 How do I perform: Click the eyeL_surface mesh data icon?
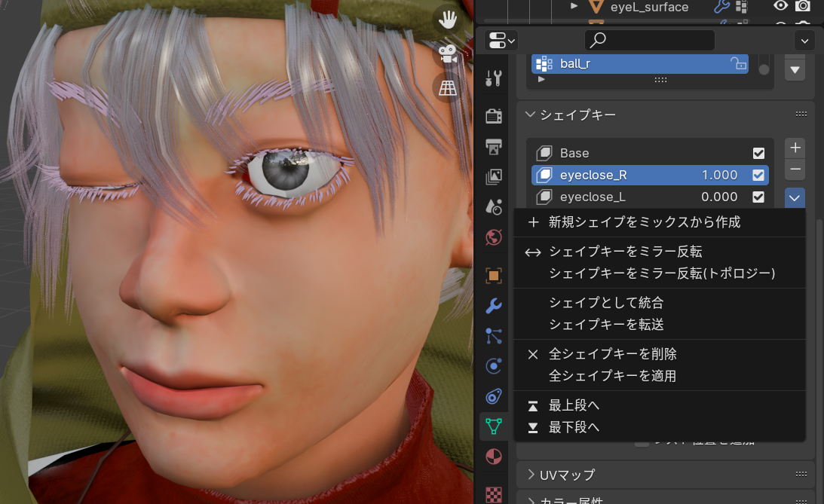pos(596,7)
